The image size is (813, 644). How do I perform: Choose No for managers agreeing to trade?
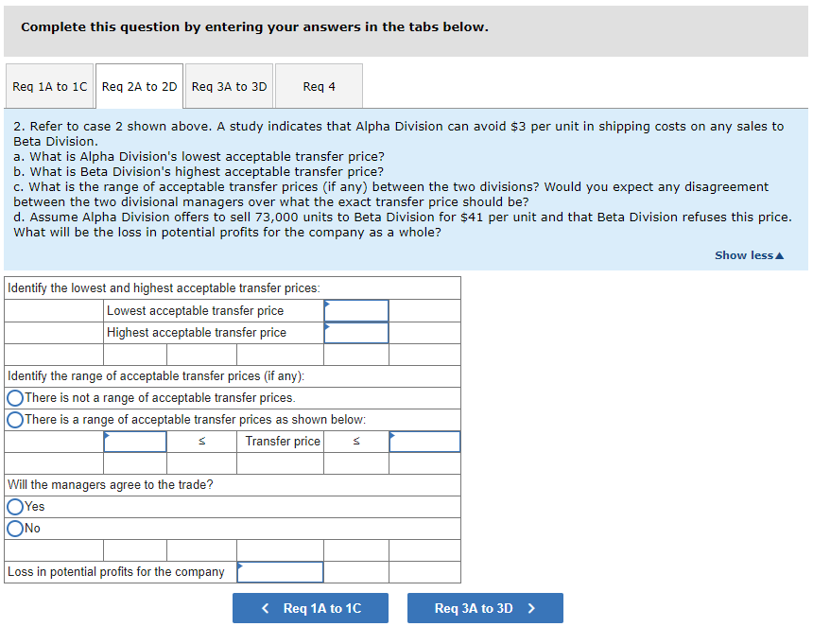point(15,528)
